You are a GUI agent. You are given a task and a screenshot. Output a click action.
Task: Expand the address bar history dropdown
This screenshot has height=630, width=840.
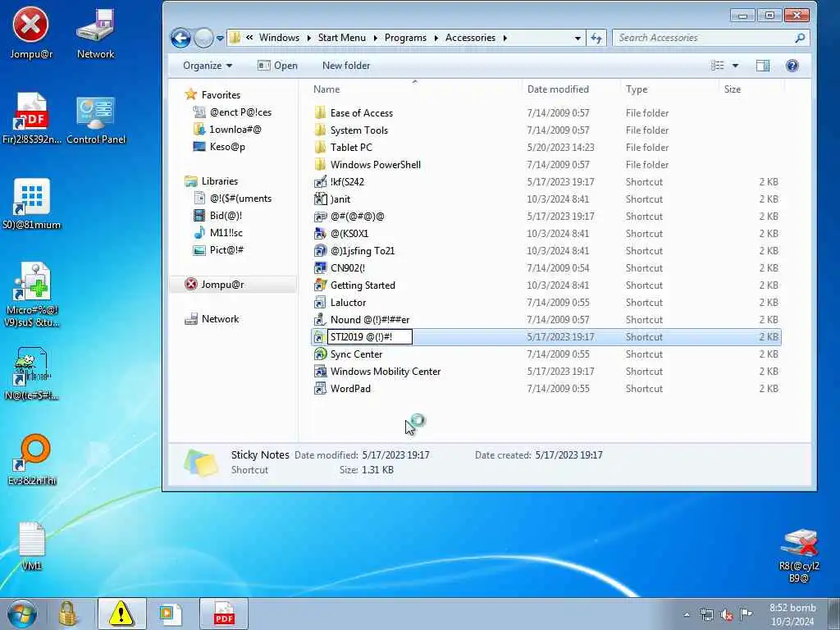(577, 38)
